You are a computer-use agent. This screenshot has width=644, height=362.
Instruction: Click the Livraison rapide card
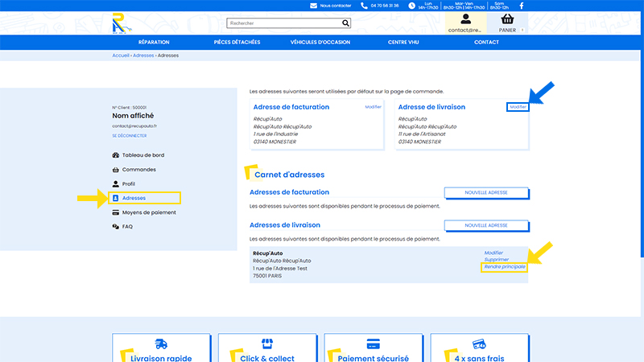161,348
